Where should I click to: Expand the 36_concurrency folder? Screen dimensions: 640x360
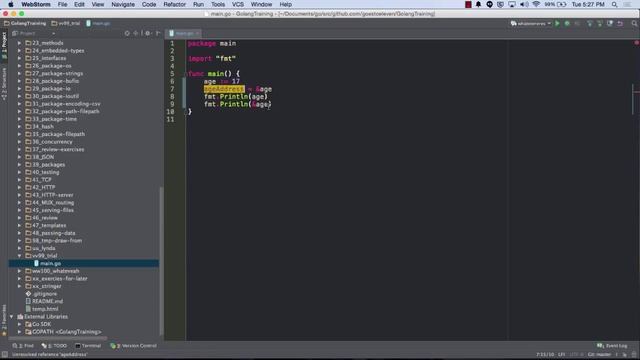[19, 142]
